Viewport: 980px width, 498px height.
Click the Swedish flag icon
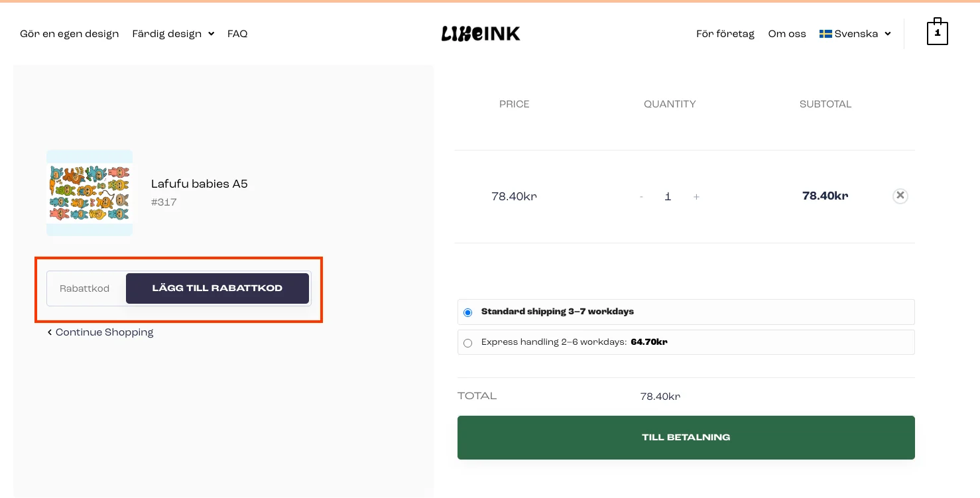[x=826, y=34]
